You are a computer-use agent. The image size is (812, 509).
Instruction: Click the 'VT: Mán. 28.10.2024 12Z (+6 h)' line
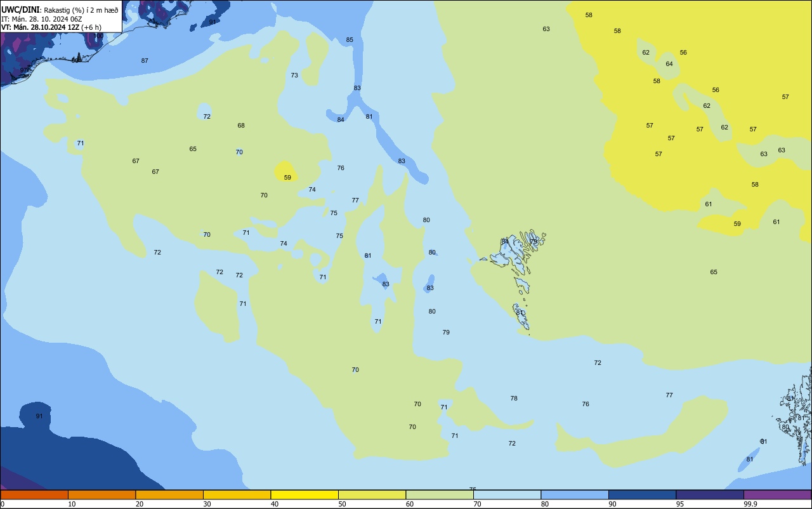tap(51, 27)
